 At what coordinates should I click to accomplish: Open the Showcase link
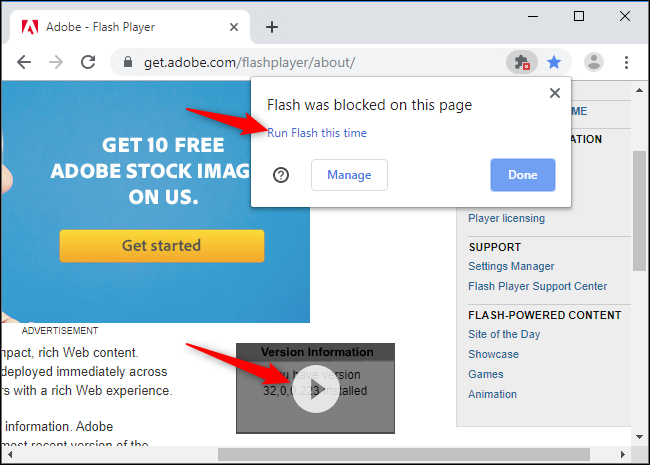[493, 354]
